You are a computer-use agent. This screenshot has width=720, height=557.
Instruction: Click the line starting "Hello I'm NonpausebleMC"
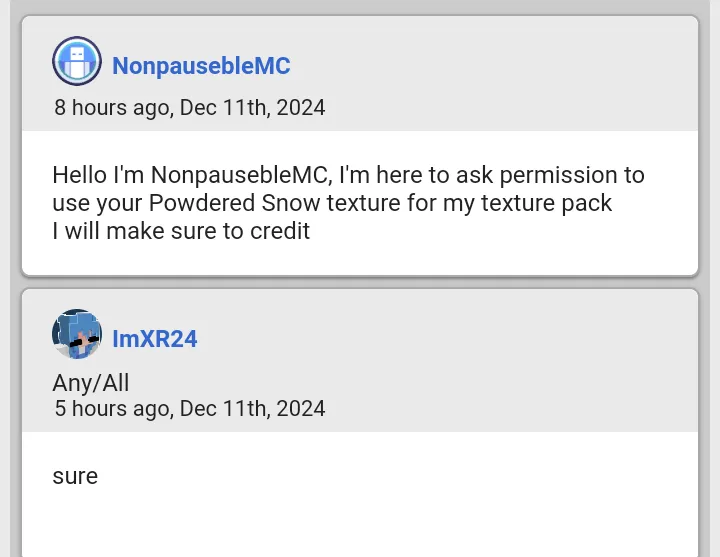(x=349, y=175)
